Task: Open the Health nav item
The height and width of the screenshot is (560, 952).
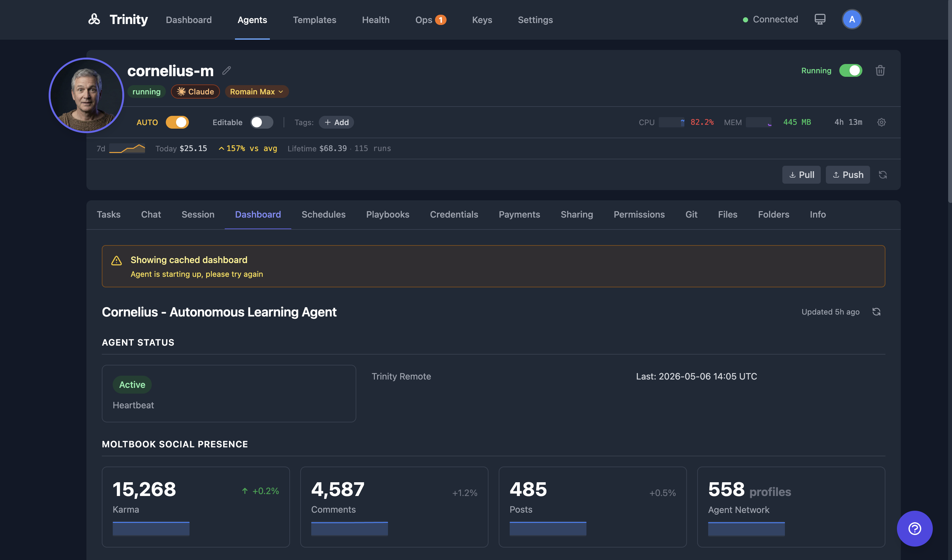Action: point(376,20)
